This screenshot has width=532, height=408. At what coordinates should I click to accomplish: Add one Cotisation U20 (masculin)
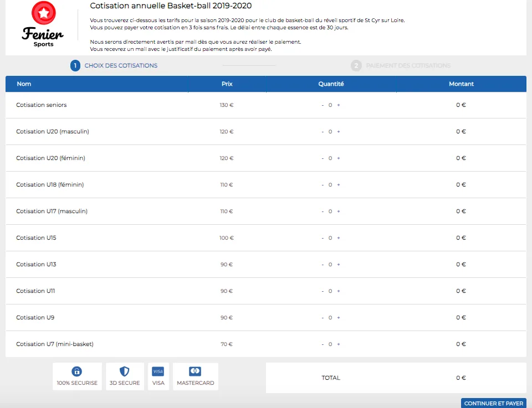338,132
